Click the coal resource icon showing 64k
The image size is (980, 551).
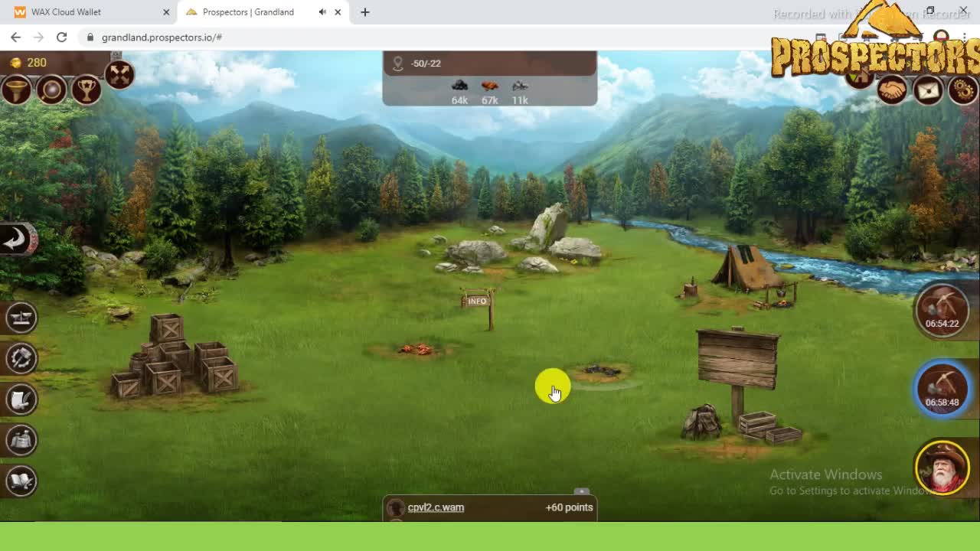click(459, 86)
